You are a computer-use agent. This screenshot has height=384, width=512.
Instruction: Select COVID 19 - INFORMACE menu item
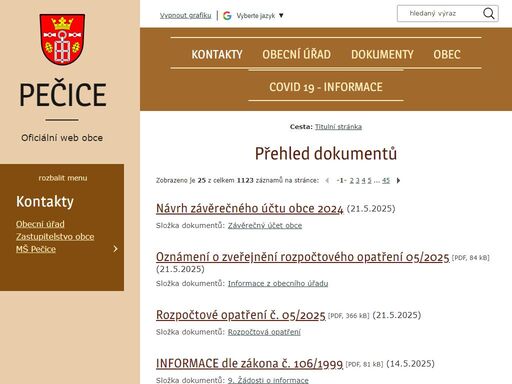point(326,87)
